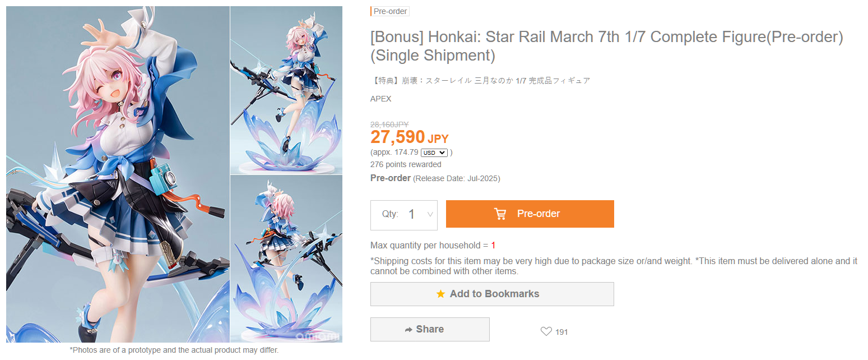Click the 276 points rewarded text

pyautogui.click(x=406, y=165)
